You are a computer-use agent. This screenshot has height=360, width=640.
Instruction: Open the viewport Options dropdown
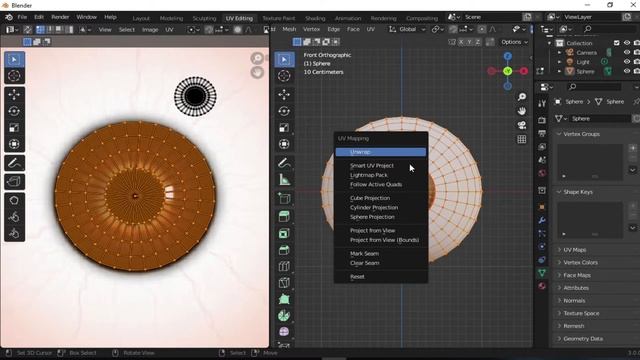coord(514,42)
